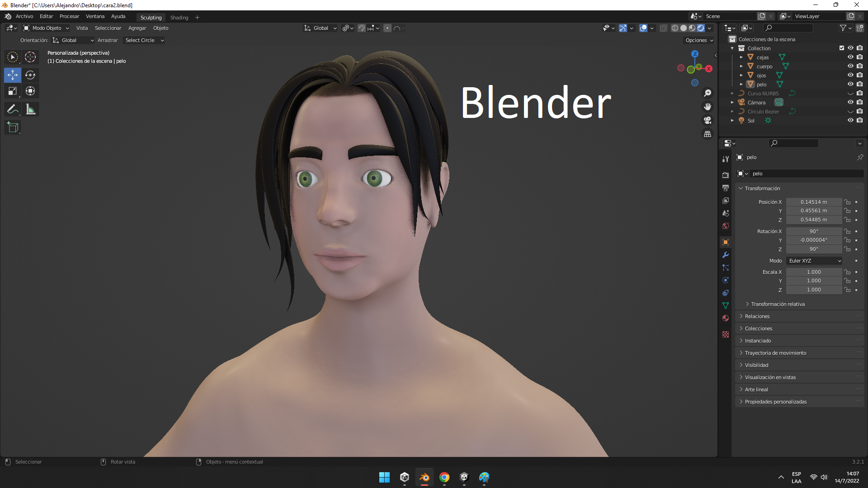Switch perspective/orthographic grid icon
Viewport: 868px width, 488px height.
(x=708, y=134)
